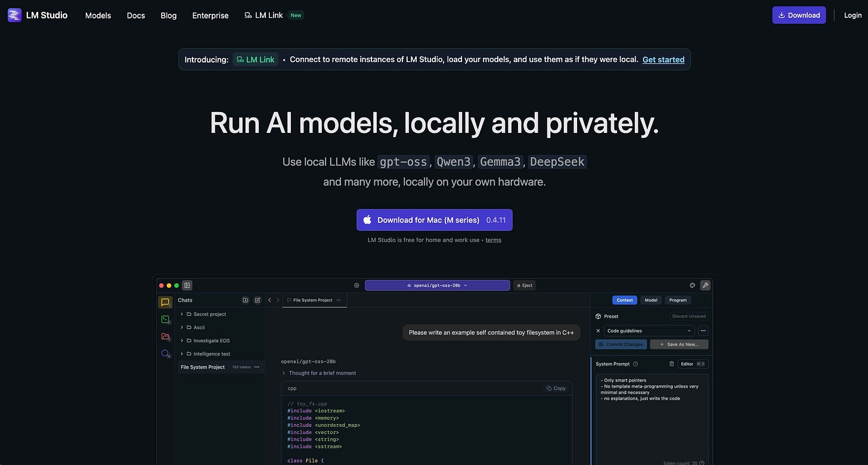
Task: Expand Thought for a brief moment
Action: point(284,373)
